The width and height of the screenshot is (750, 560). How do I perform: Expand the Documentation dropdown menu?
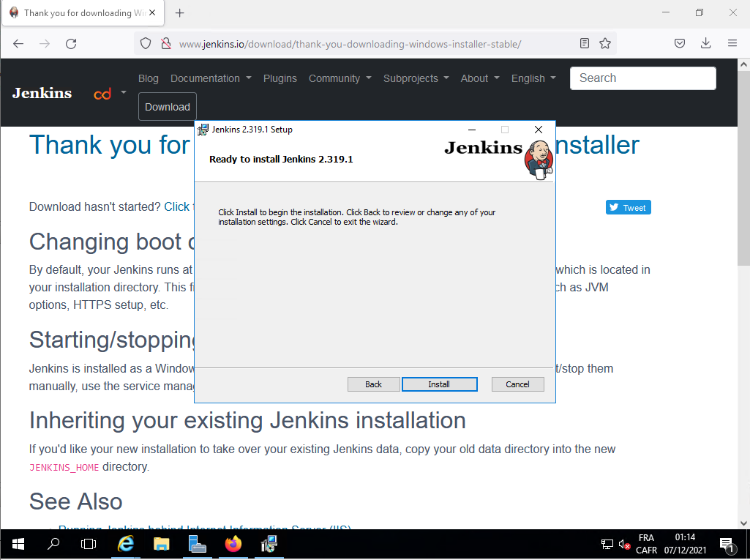[x=211, y=78]
